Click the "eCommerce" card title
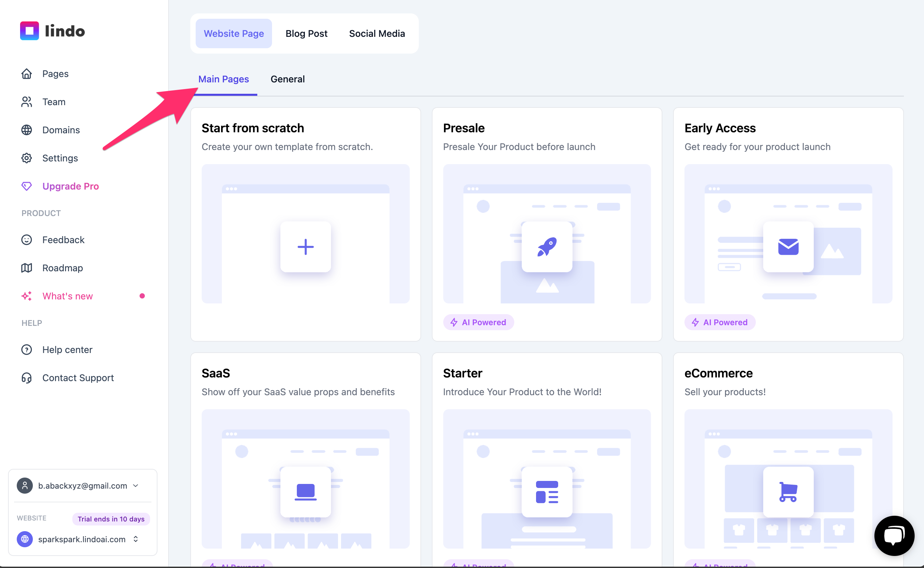 click(x=718, y=373)
